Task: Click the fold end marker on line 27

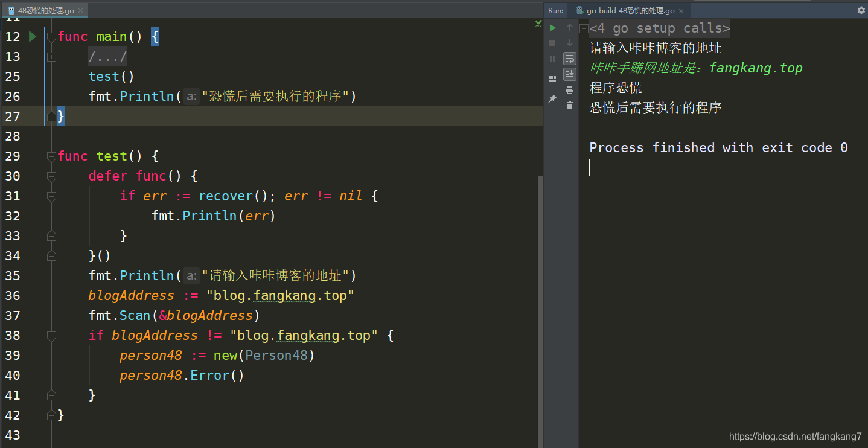Action: tap(51, 117)
